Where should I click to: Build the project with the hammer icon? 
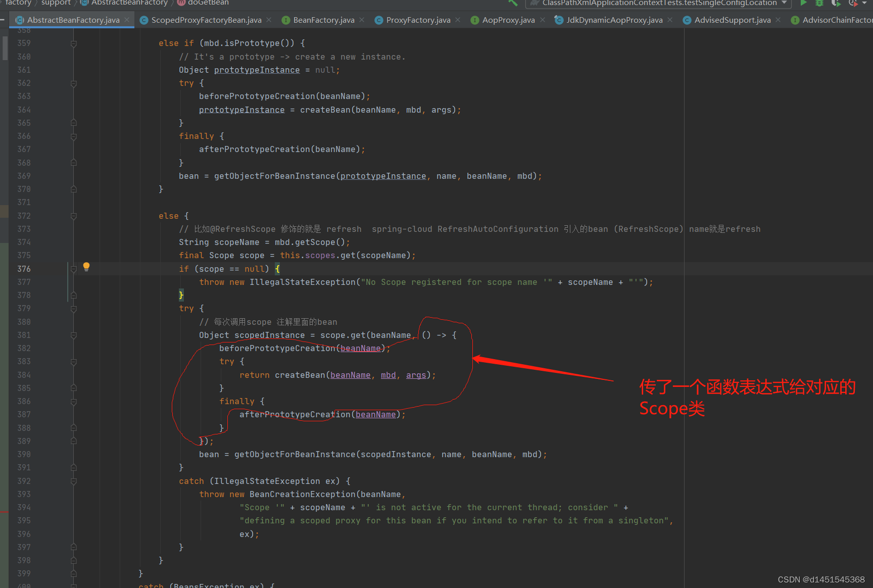pos(513,3)
